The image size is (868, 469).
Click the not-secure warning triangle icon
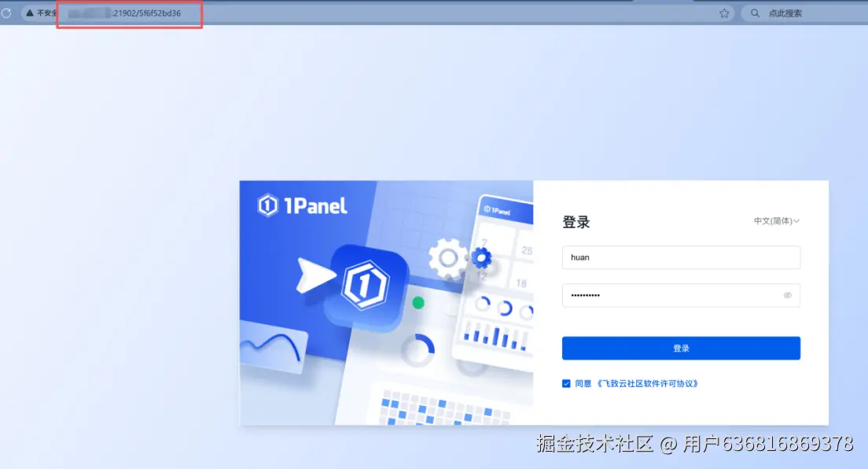point(30,13)
